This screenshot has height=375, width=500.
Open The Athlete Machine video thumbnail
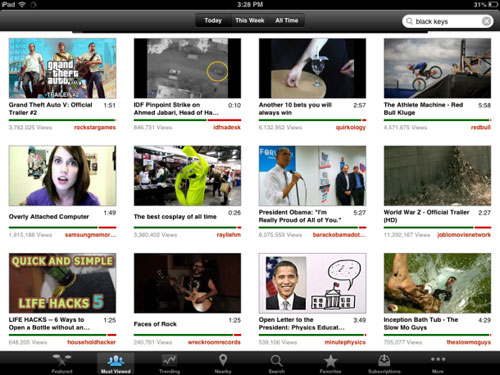coord(437,68)
